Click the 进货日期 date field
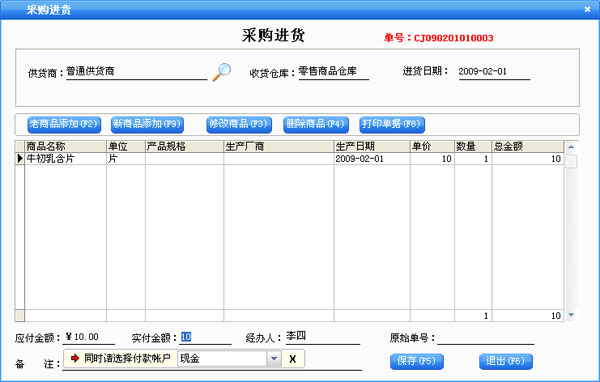Screen dimensions: 600x382 pyautogui.click(x=494, y=72)
